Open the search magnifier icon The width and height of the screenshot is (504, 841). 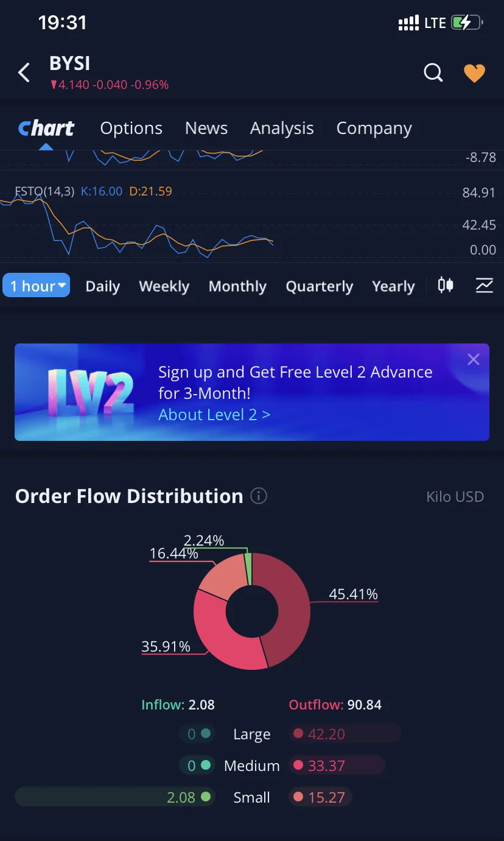[433, 73]
